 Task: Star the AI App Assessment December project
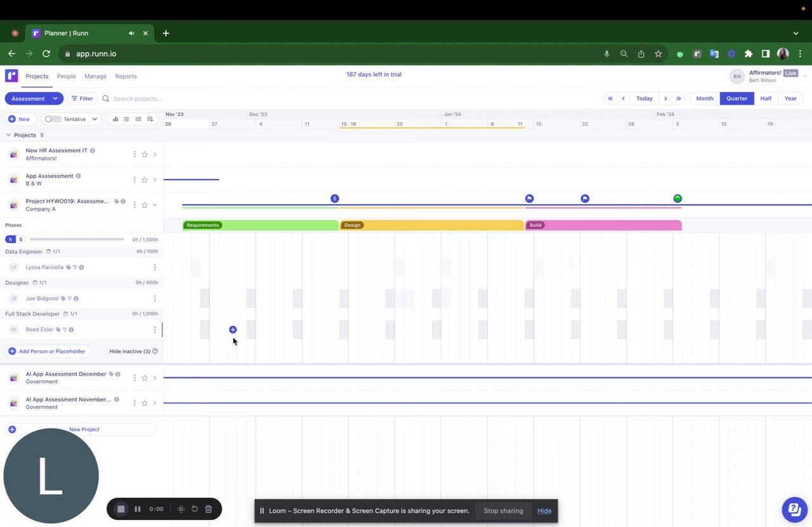tap(145, 378)
